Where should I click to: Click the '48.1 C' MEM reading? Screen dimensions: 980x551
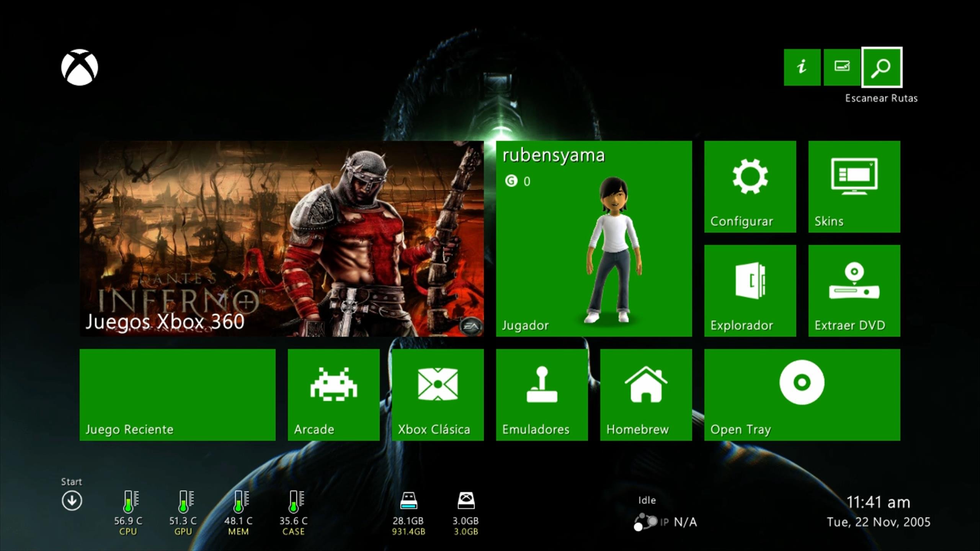238,521
